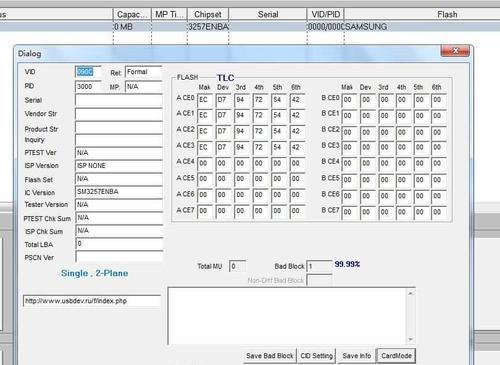This screenshot has height=365, width=500.
Task: Click the A CE1 Mak cell EC
Action: (x=205, y=115)
